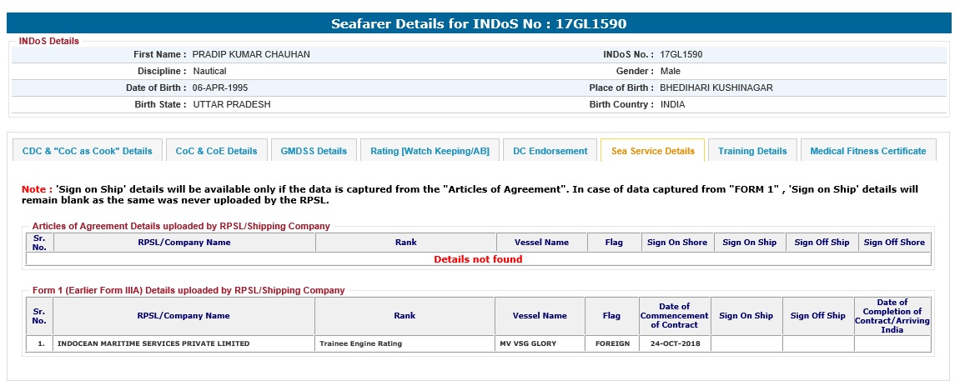Switch to CoC & CoE Details tab
Screen dimensions: 980x386
tap(216, 151)
